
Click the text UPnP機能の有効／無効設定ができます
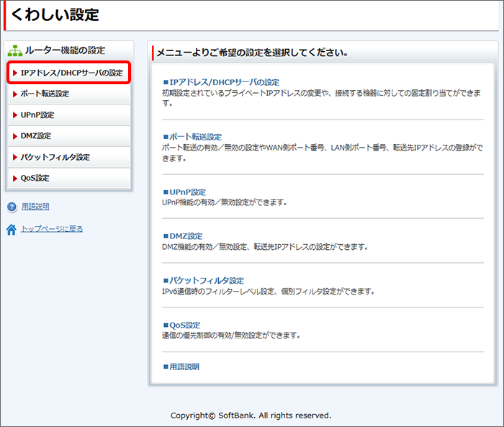pyautogui.click(x=225, y=202)
